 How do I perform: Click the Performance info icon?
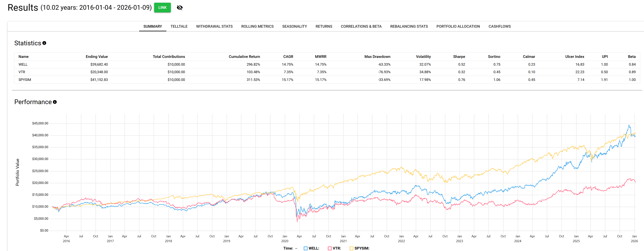tap(55, 102)
